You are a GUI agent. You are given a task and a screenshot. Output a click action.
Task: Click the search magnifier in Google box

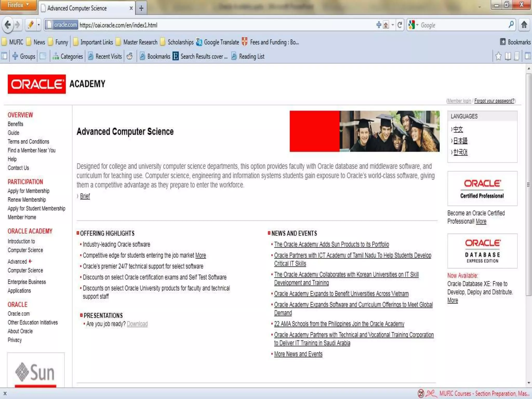pyautogui.click(x=511, y=25)
